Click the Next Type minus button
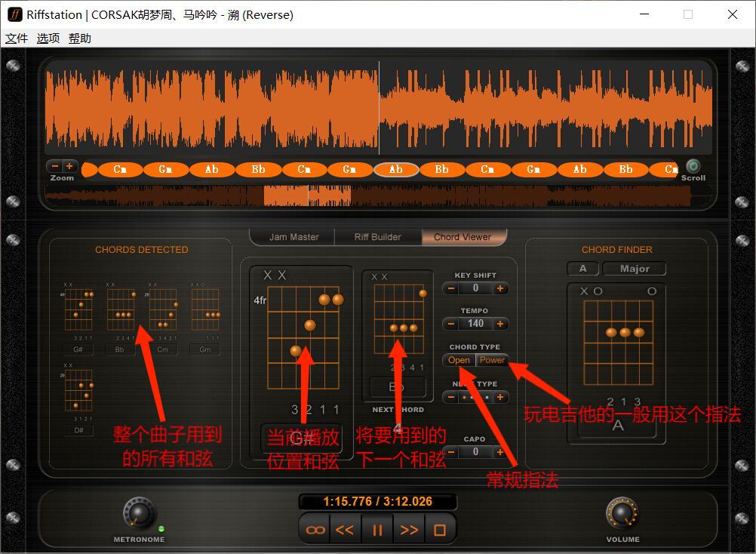Viewport: 756px width, 554px height. [451, 397]
